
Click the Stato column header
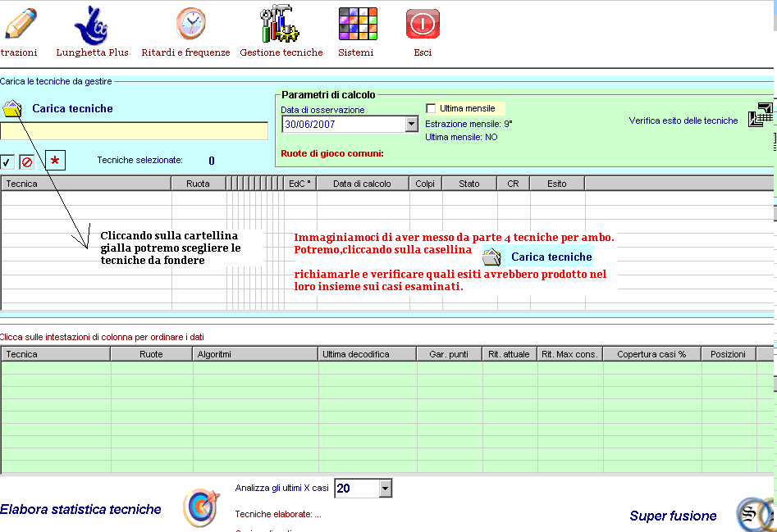tap(469, 184)
